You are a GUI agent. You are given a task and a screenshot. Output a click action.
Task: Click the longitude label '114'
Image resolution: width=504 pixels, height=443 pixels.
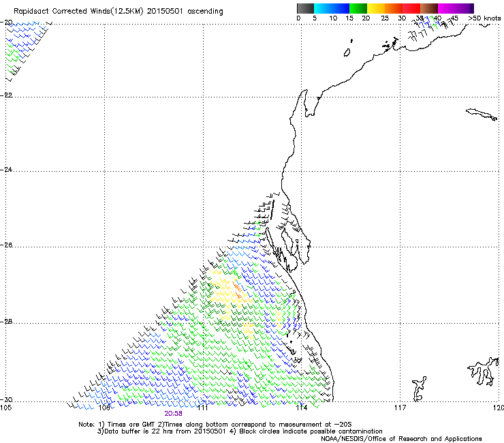click(x=301, y=408)
